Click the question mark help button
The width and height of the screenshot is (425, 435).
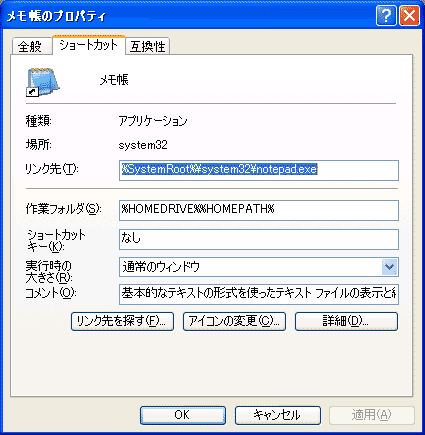[386, 15]
